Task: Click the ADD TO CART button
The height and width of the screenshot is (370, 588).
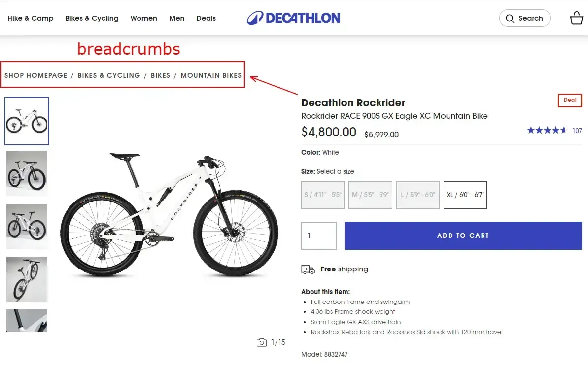Action: click(463, 235)
